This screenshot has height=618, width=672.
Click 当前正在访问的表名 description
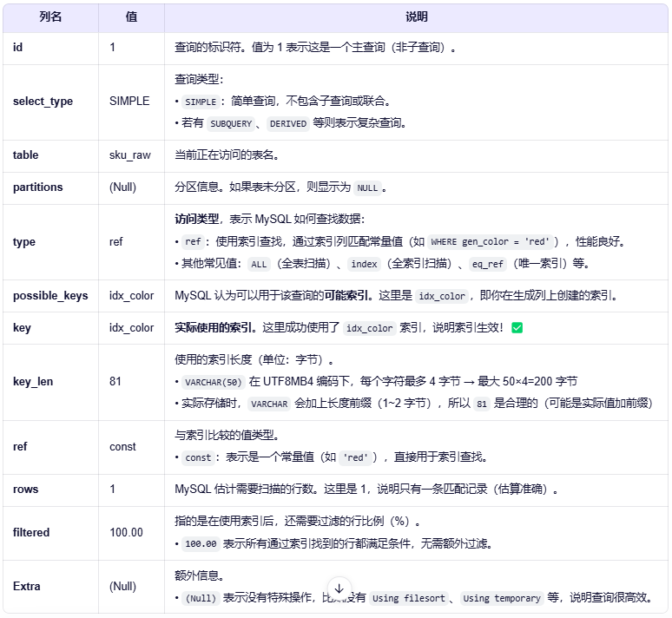227,155
